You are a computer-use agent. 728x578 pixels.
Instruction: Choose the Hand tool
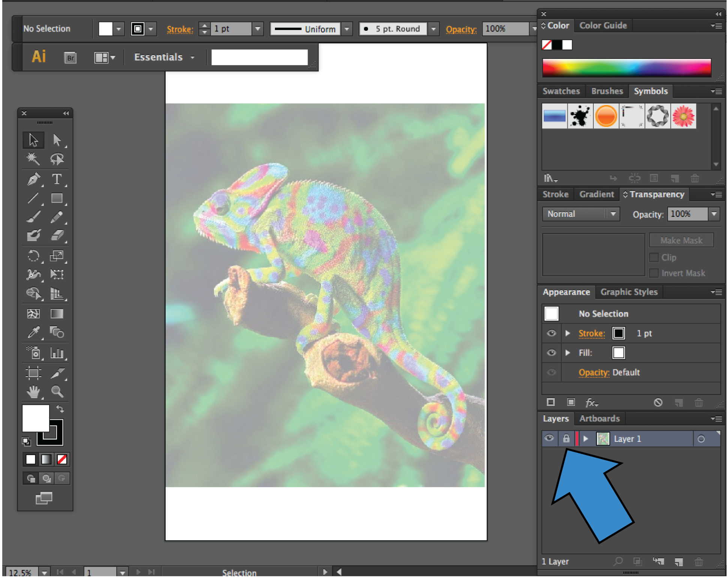click(x=33, y=392)
